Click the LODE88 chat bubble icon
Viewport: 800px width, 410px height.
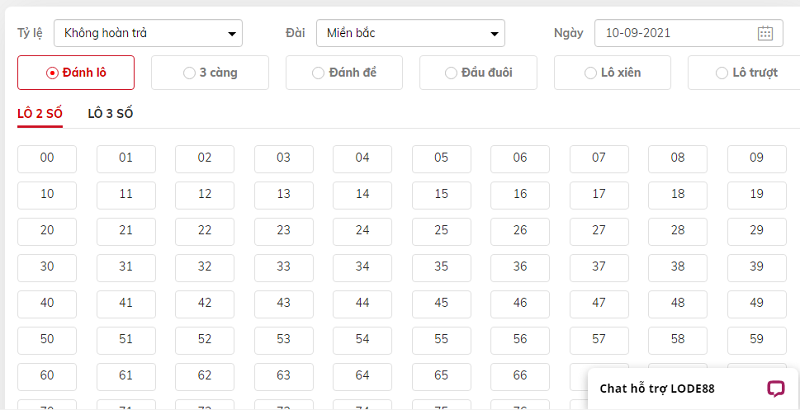pyautogui.click(x=776, y=389)
